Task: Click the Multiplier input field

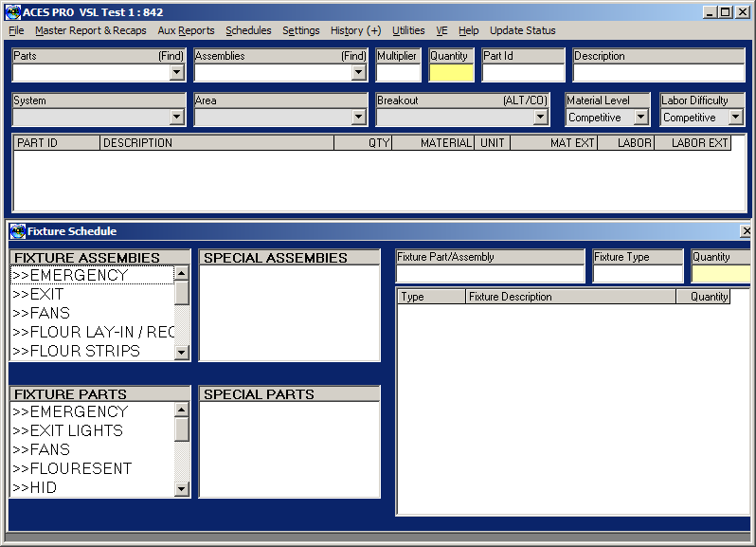Action: click(x=398, y=72)
